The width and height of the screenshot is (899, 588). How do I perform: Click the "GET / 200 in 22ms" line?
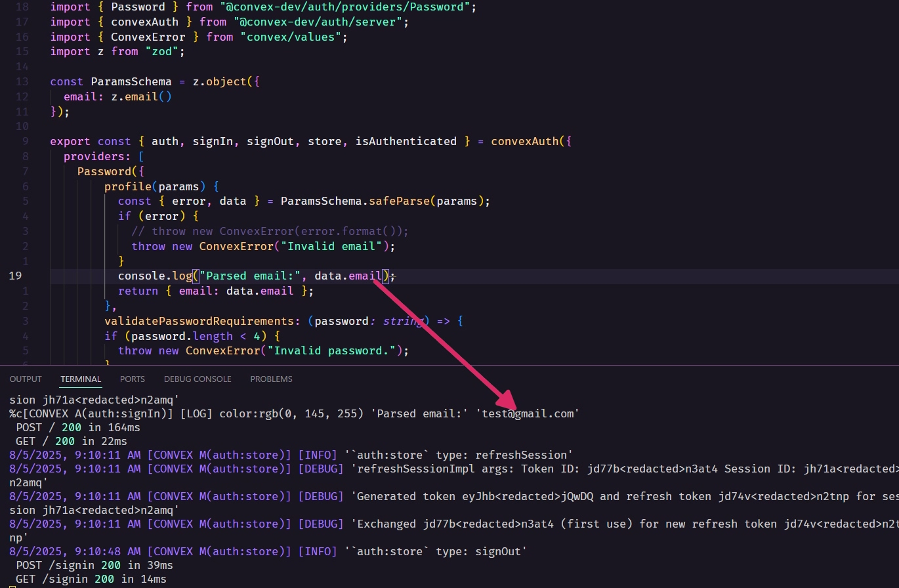(71, 442)
